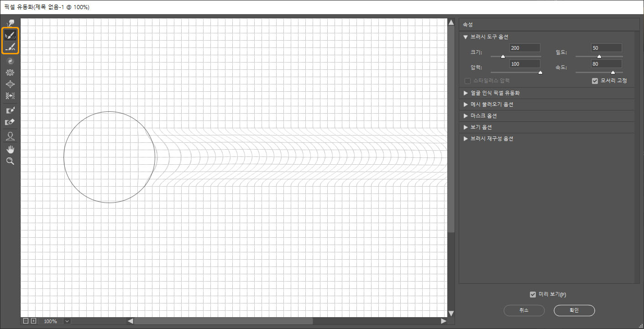
Task: Open the 100% zoom level dropdown
Action: click(67, 321)
